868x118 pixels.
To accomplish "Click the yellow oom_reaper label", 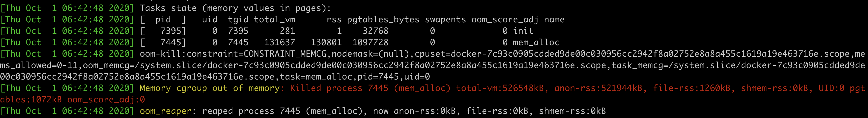I will click(166, 111).
